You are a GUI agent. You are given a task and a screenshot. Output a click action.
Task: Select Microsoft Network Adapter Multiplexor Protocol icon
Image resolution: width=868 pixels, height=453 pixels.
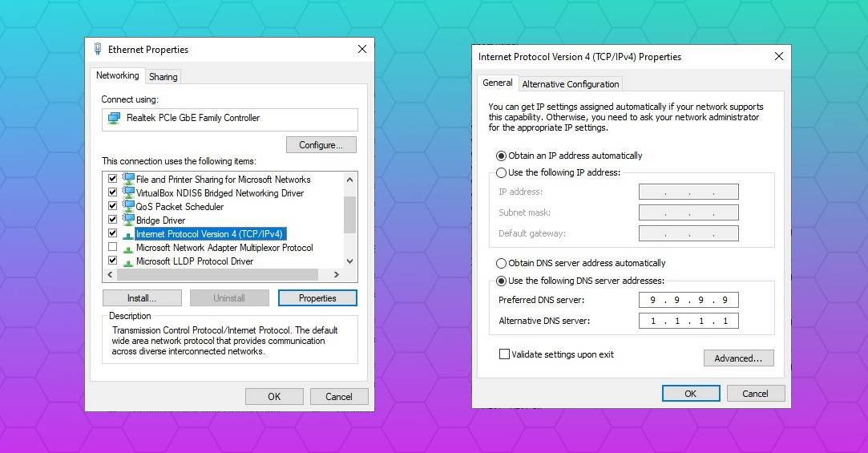coord(128,249)
